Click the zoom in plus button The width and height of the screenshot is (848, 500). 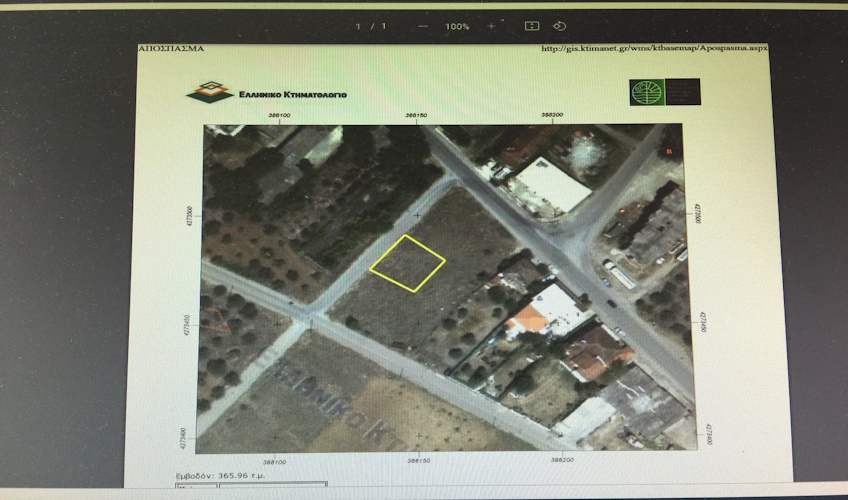click(x=491, y=26)
